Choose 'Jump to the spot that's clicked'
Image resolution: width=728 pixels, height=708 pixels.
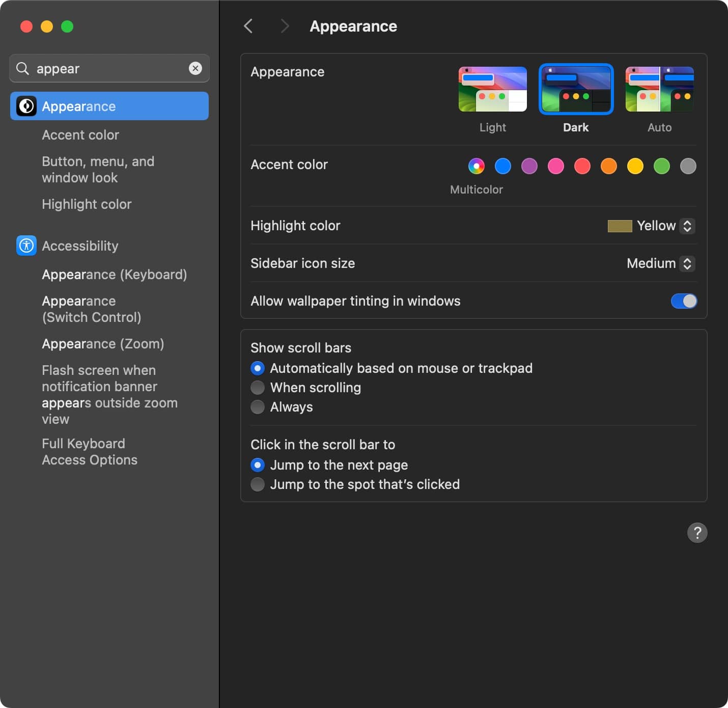[x=258, y=484]
